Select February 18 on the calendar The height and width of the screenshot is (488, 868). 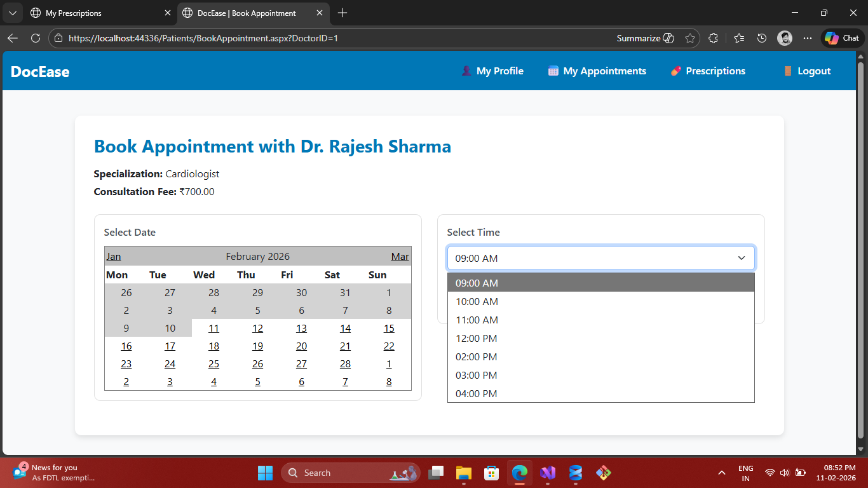214,346
